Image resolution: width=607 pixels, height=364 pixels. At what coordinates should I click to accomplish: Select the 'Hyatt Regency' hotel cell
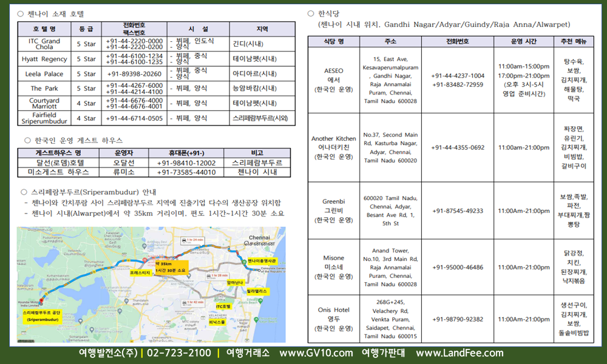pos(44,59)
